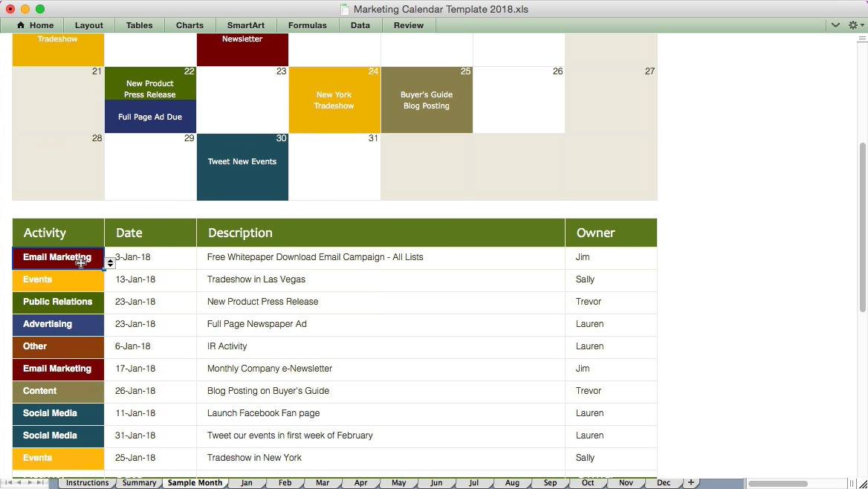Image resolution: width=868 pixels, height=489 pixels.
Task: Select the date cell 26-Jan-18
Action: (151, 392)
